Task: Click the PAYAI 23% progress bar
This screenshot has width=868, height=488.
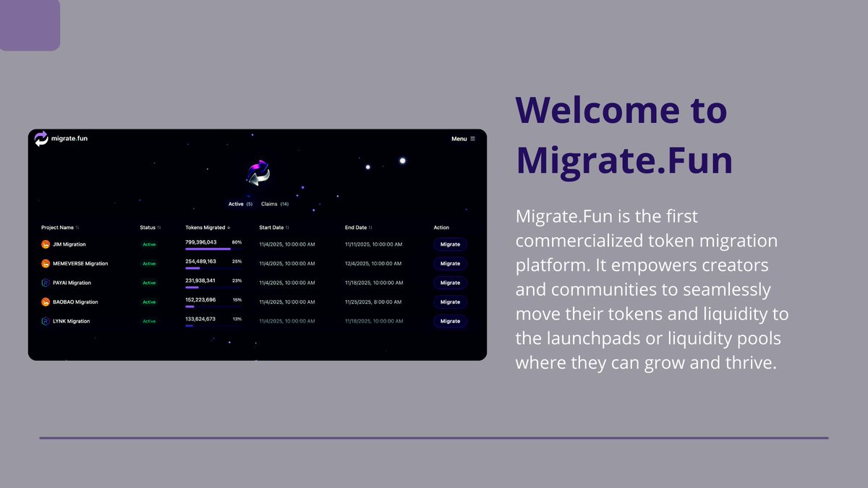Action: pyautogui.click(x=213, y=287)
